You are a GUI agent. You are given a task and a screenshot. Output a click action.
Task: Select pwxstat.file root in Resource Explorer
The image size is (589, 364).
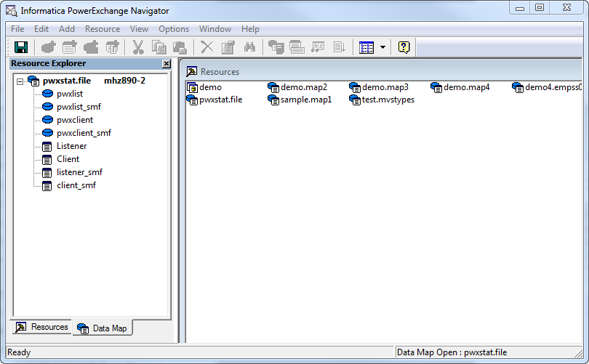coord(67,81)
